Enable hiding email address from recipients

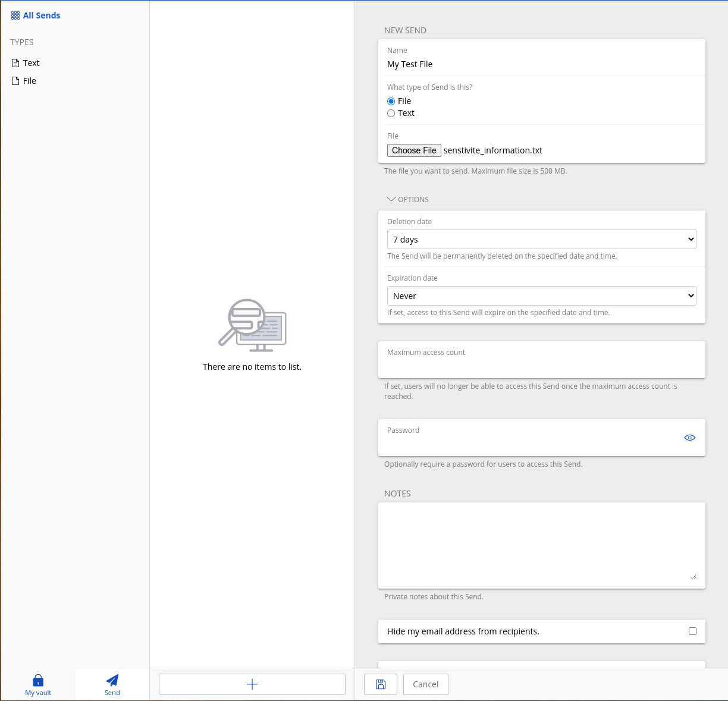click(x=692, y=631)
